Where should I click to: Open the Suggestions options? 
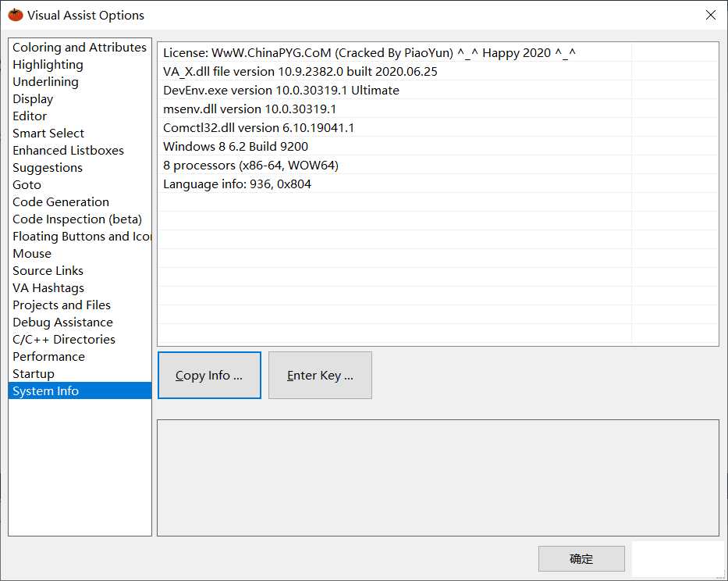[80, 168]
